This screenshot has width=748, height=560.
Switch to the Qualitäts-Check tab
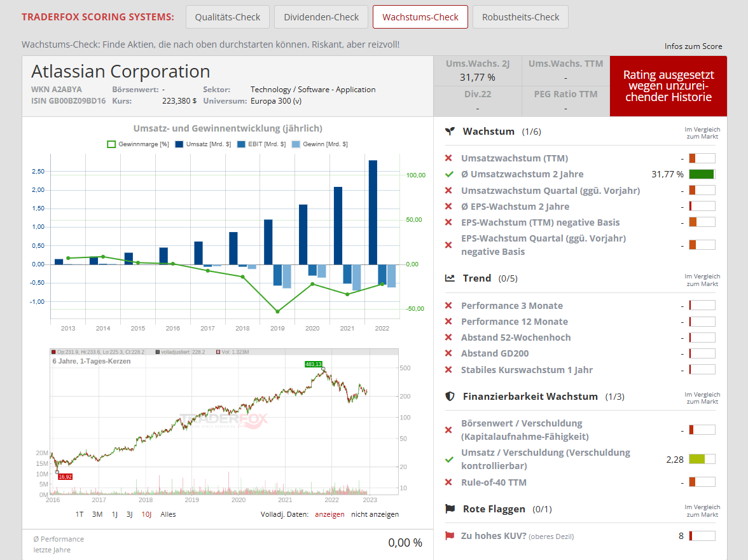pos(228,17)
